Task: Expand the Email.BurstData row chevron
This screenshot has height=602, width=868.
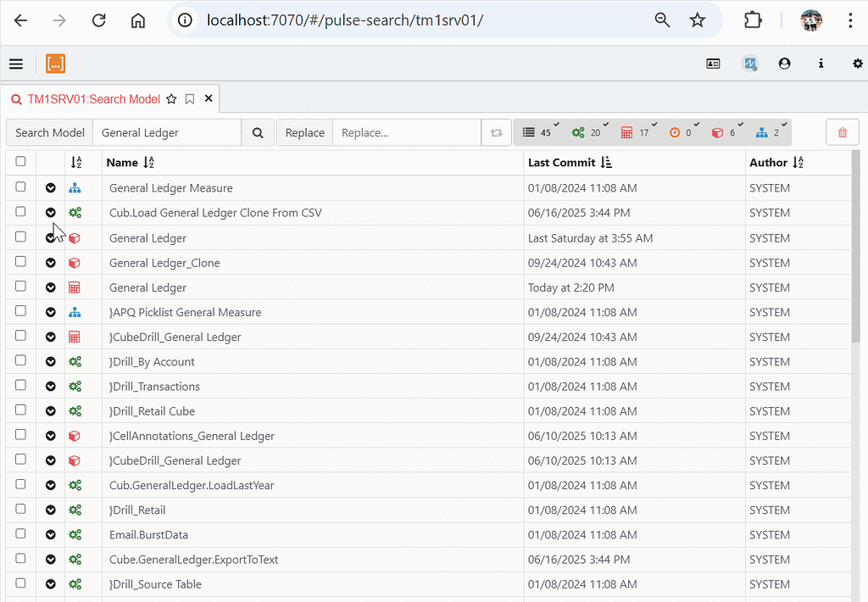Action: click(x=51, y=535)
